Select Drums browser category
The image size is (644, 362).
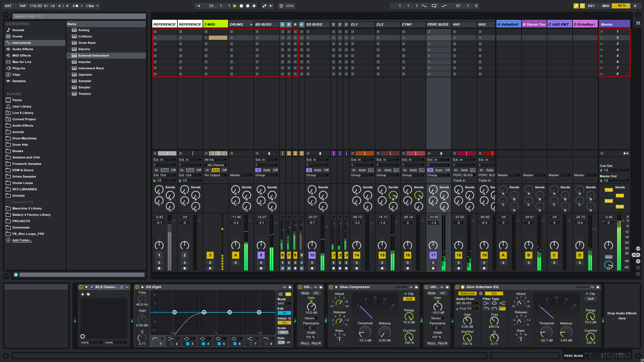click(17, 36)
